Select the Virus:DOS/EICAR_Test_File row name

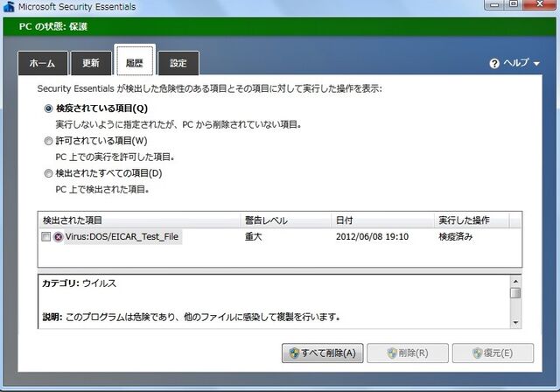(122, 237)
